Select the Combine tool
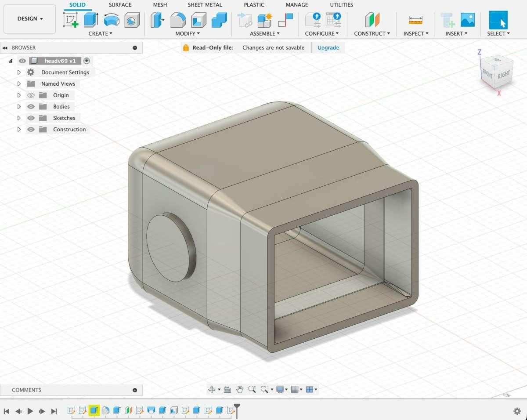527x420 pixels. tap(219, 20)
